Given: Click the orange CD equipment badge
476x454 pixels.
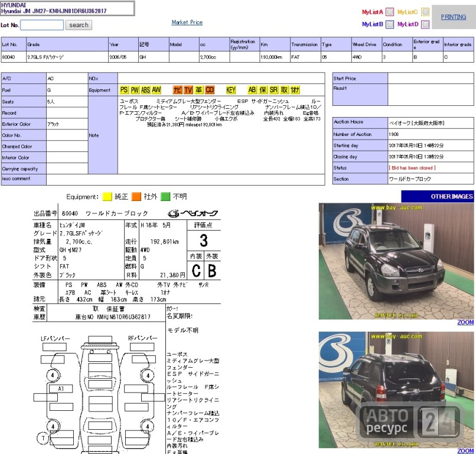Looking at the screenshot, I should click(x=210, y=90).
